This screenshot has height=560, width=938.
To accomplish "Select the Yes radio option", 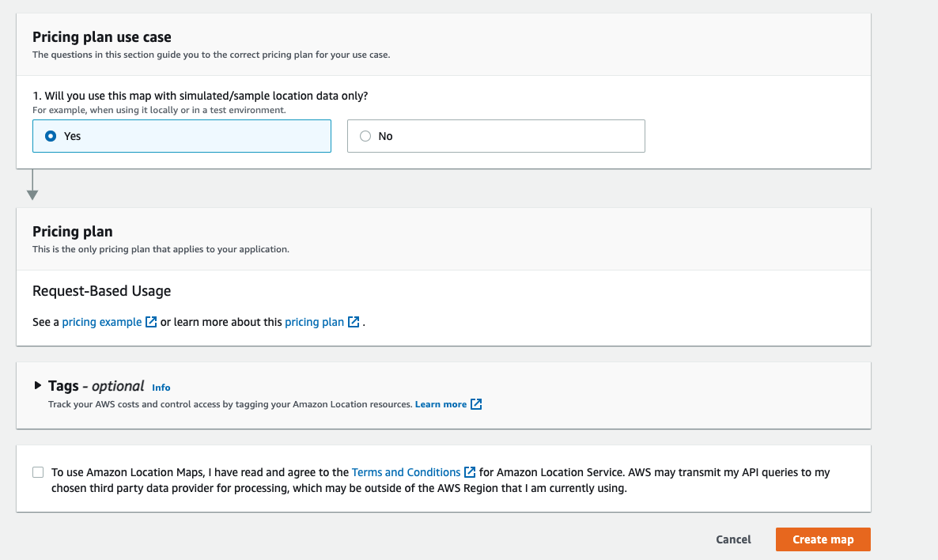I will (x=181, y=136).
